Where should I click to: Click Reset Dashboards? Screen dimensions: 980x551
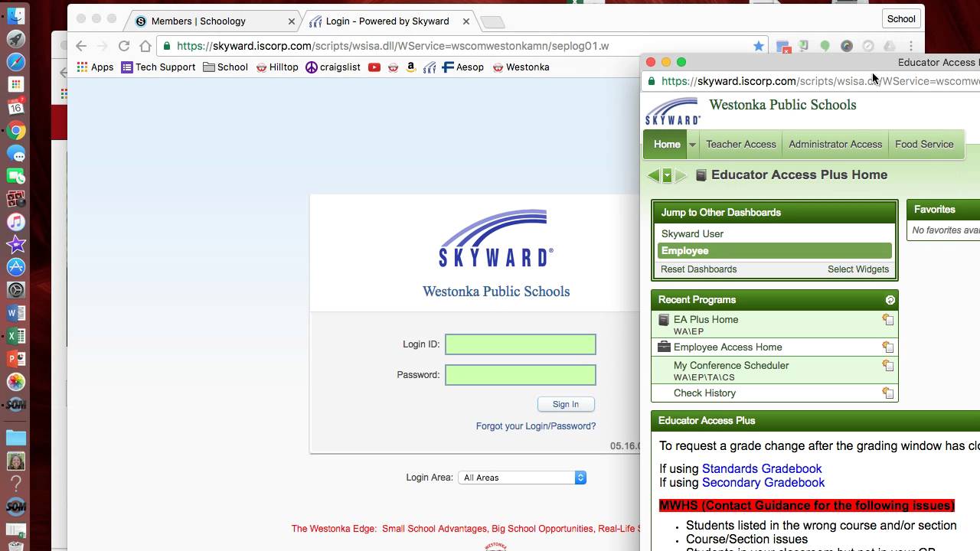[x=699, y=269]
